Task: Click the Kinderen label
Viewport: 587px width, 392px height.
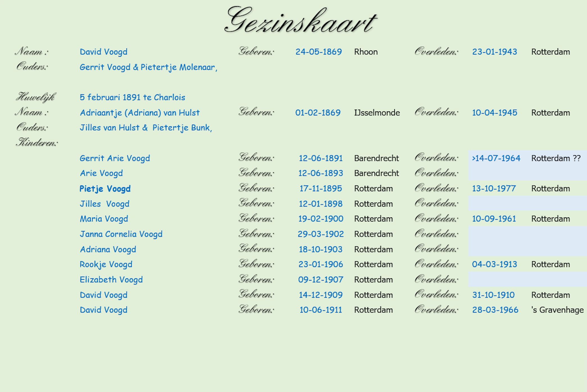Action: click(37, 142)
